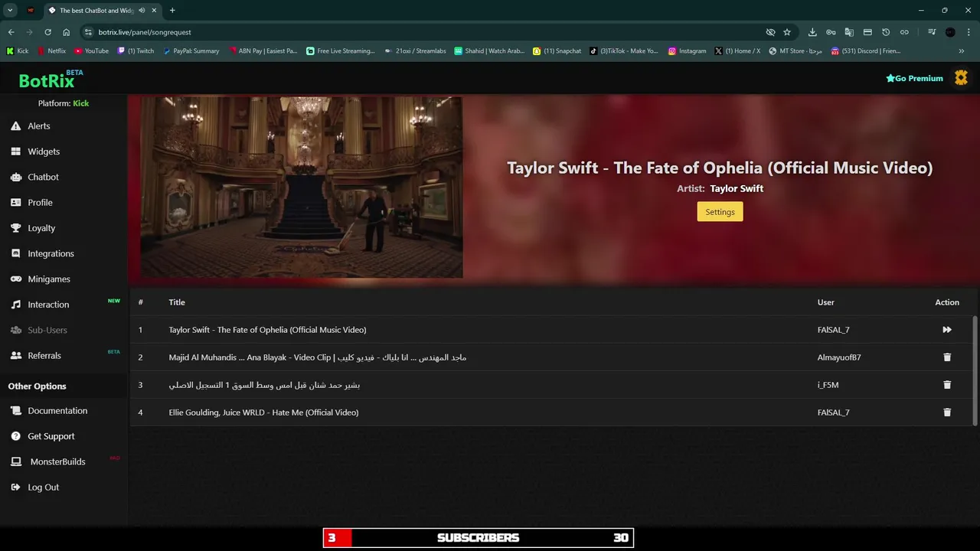
Task: Reload the current page
Action: [47, 32]
